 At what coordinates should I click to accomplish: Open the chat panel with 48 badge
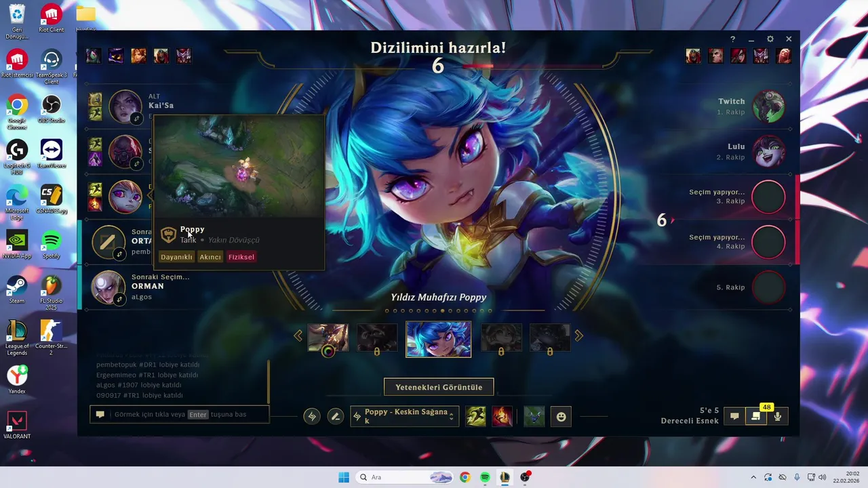[756, 416]
